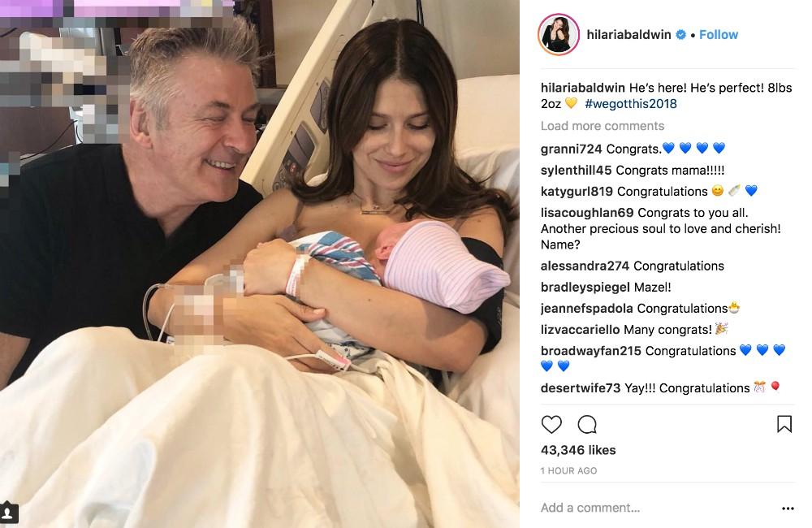This screenshot has height=528, width=812.
Task: Click the verified badge next to hilariabaldwin
Action: pos(681,35)
